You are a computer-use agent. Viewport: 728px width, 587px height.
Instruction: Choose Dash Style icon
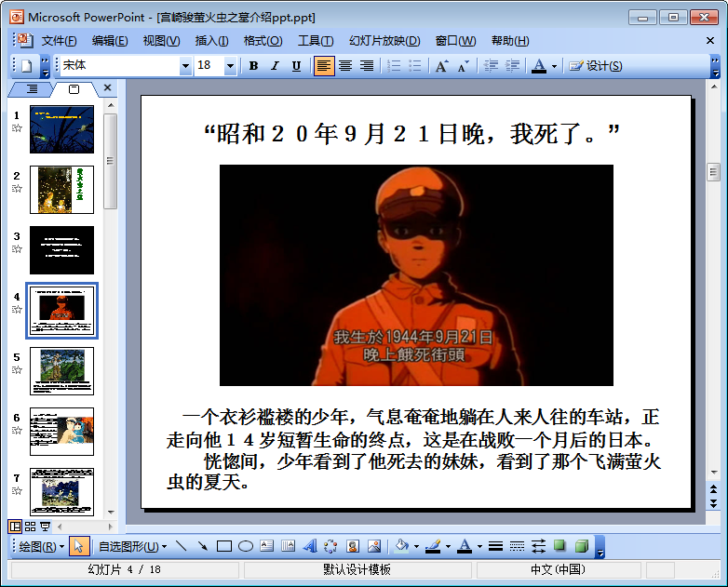(517, 546)
